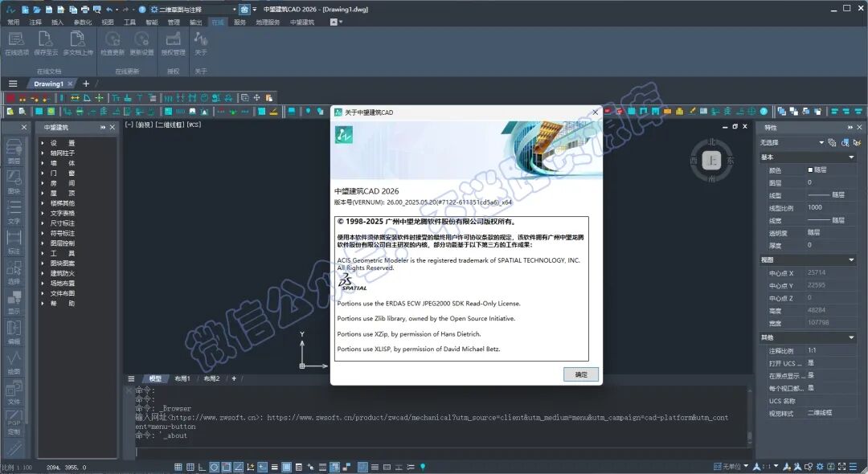Close the 中望建筑 side panel
Screen dimensions: 868x474
[113, 127]
